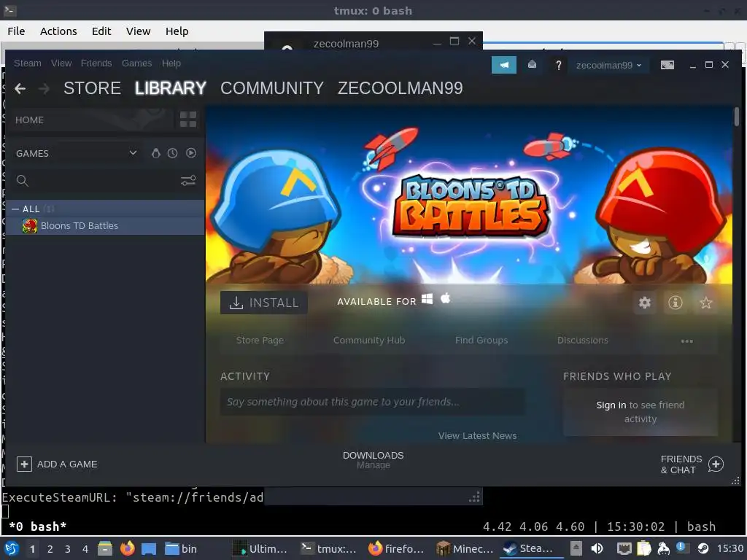The height and width of the screenshot is (560, 747).
Task: Open the Community Hub link
Action: tap(369, 341)
